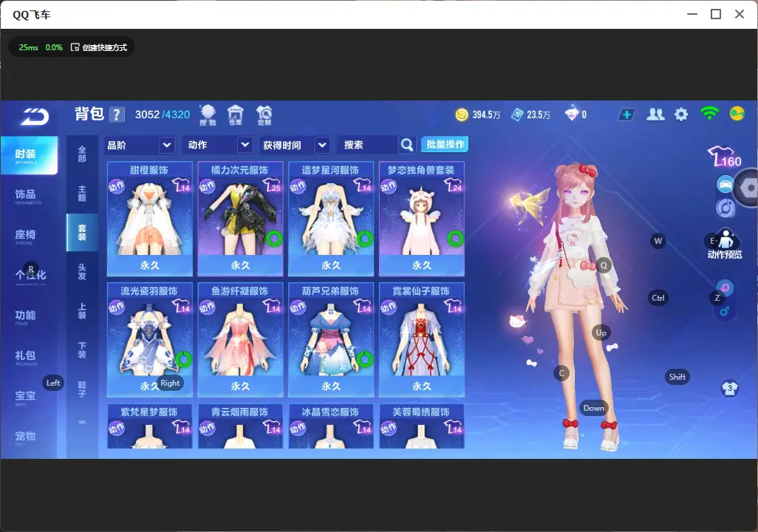Select the 甜橙服饰 outfit card
The image size is (758, 532).
[x=150, y=219]
